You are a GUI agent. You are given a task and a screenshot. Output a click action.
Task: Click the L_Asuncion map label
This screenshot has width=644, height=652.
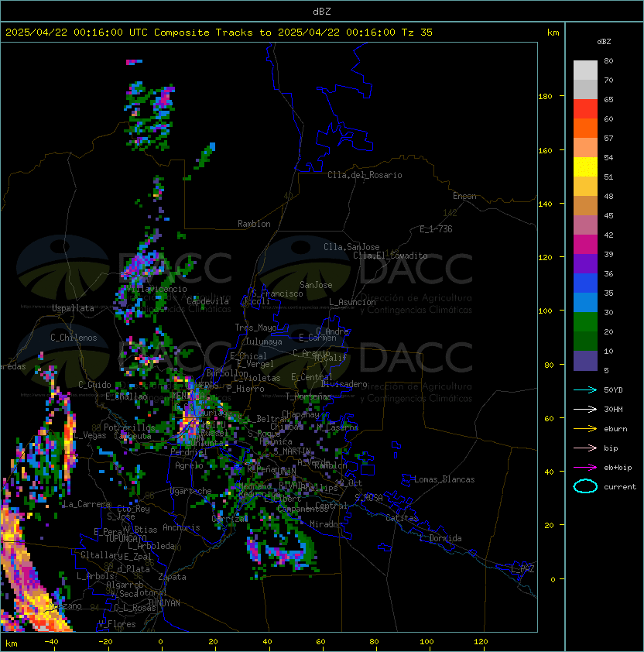click(352, 302)
